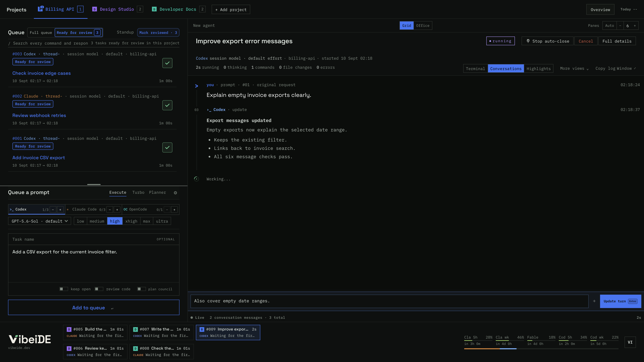
Task: Click the Working spinner icon
Action: (197, 179)
